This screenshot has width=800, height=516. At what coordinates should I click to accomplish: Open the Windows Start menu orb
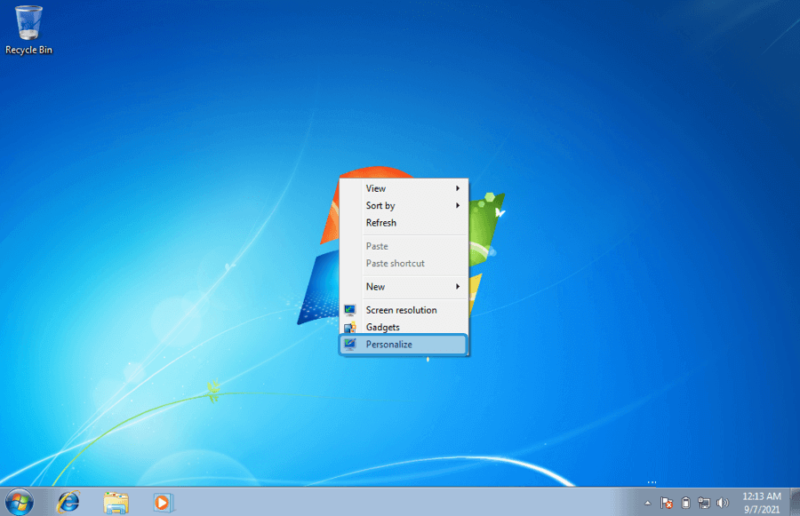click(x=19, y=502)
